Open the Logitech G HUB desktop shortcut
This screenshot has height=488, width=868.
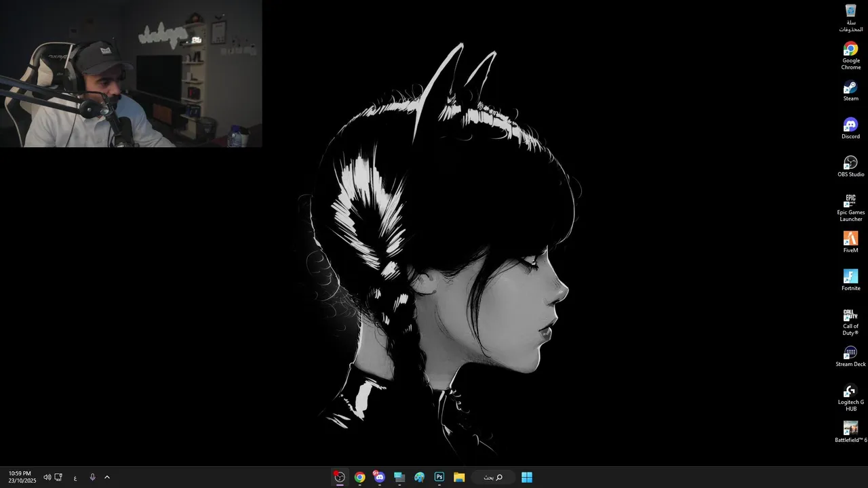pyautogui.click(x=850, y=397)
